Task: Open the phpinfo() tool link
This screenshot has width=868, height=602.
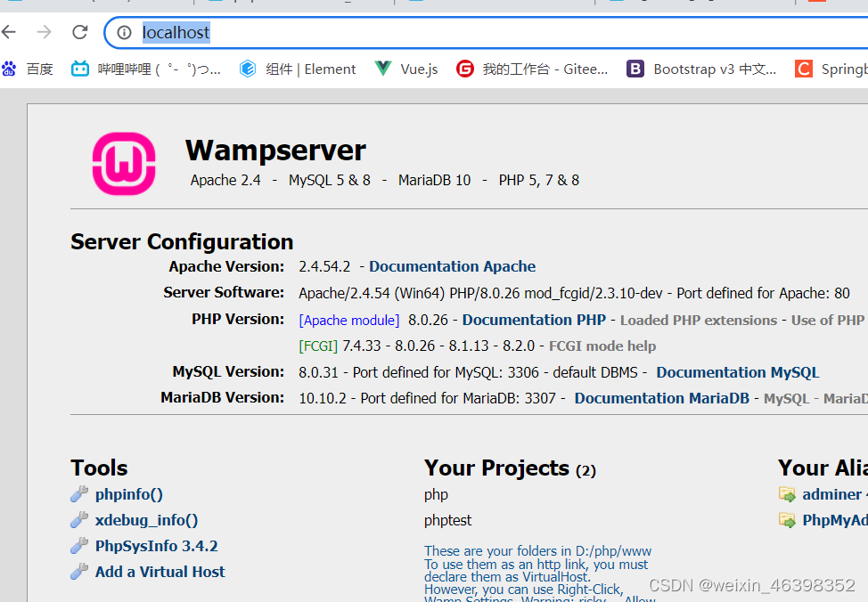Action: (129, 494)
